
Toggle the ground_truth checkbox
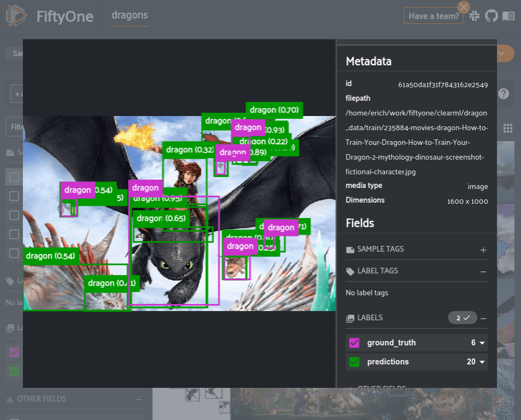click(354, 343)
